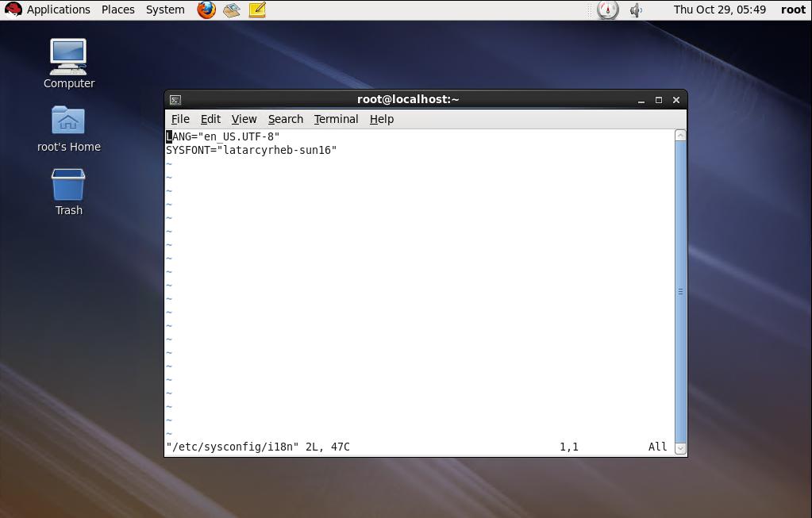This screenshot has height=518, width=812.
Task: Click the Red Hat logo icon
Action: pos(13,10)
